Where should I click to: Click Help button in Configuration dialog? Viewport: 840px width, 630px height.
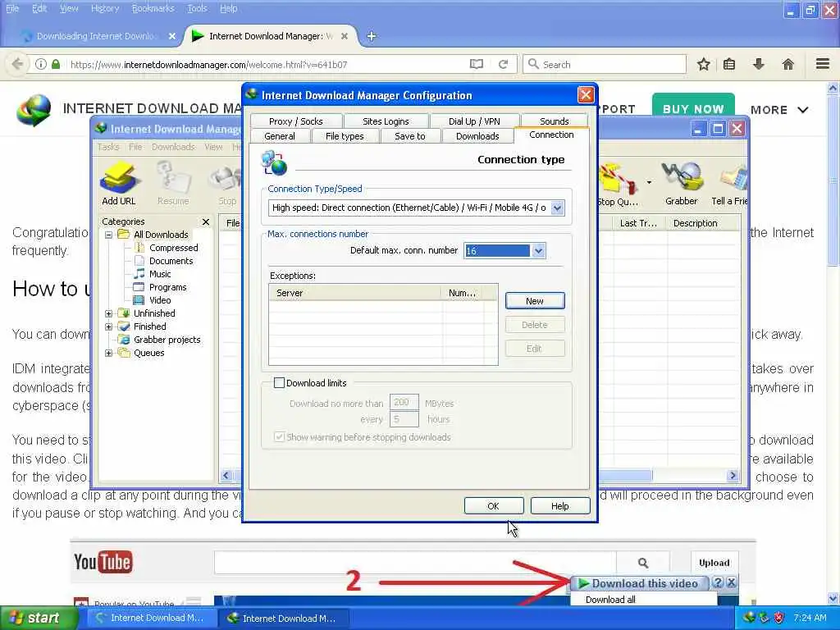coord(559,505)
